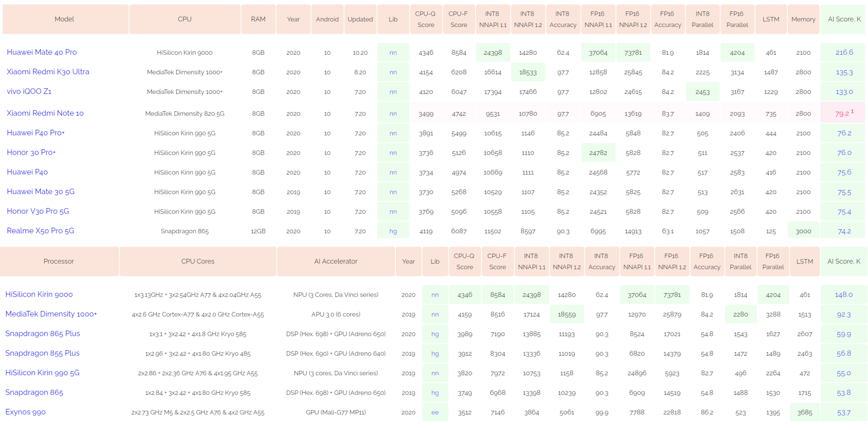868x430 pixels.
Task: Click the MediaTek Dimensity 820 5G CPU cell
Action: pos(185,114)
